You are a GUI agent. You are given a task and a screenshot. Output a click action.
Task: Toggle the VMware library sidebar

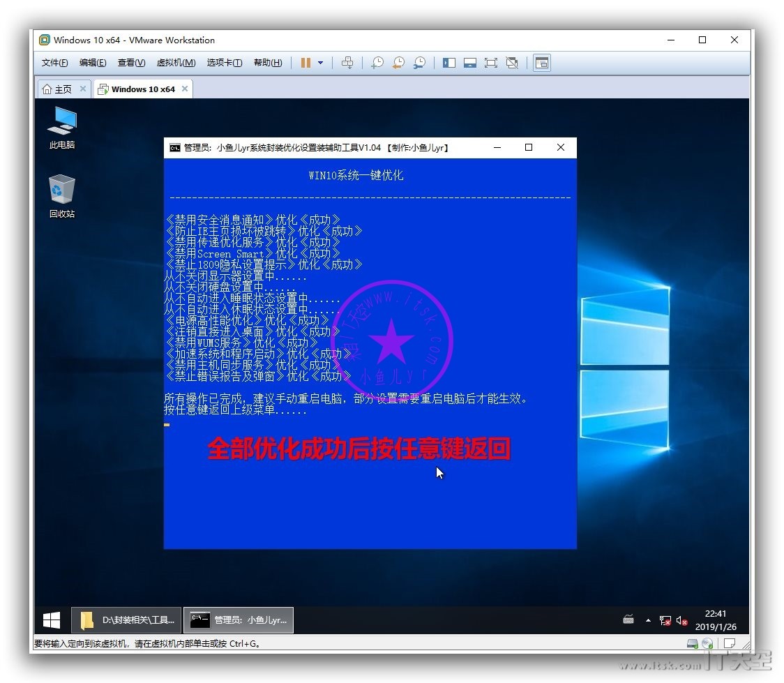pyautogui.click(x=449, y=63)
